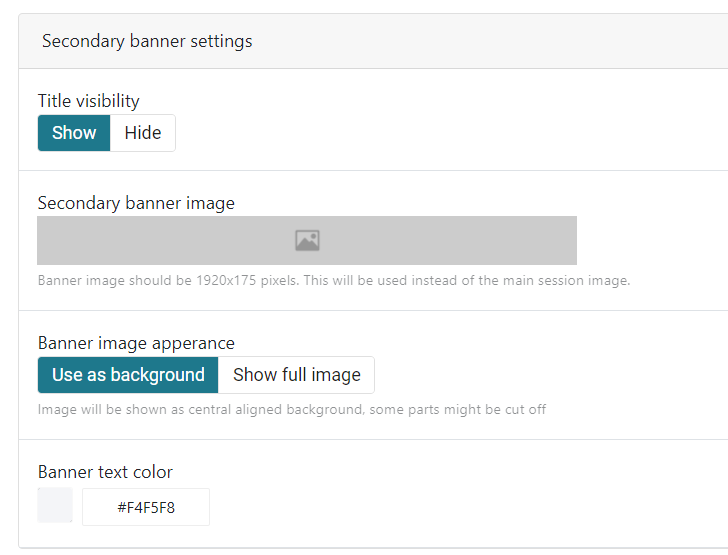Select Hide for title visibility
This screenshot has width=728, height=555.
[x=143, y=133]
